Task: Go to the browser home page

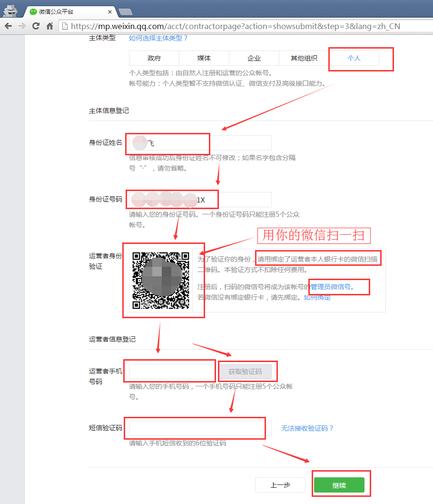Action: 49,26
